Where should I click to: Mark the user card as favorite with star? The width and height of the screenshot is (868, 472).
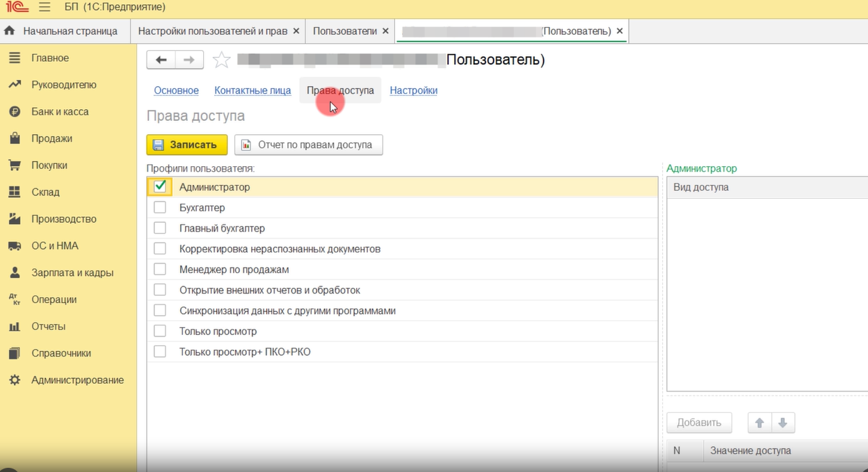[x=221, y=60]
